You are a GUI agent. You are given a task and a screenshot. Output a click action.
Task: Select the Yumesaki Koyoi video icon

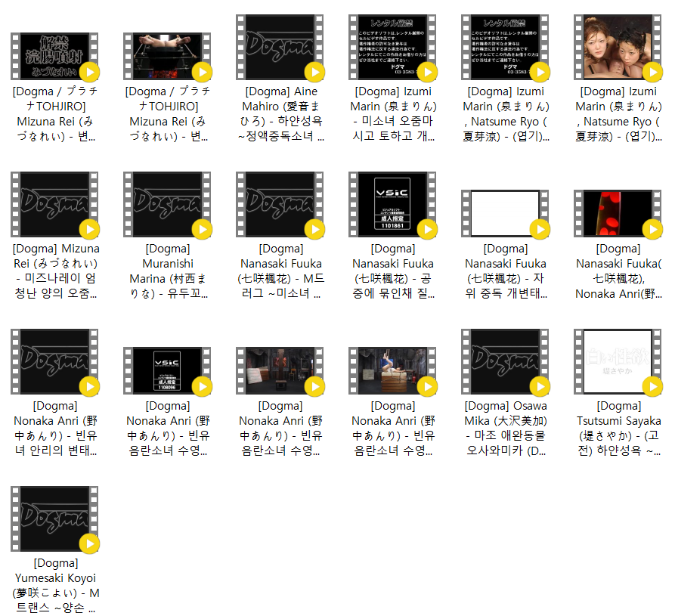click(x=54, y=518)
